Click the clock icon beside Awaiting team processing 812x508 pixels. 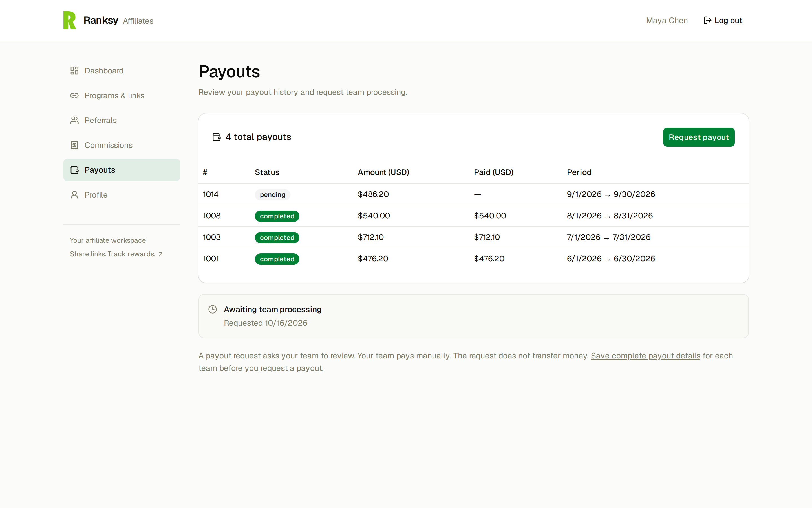[x=213, y=309]
